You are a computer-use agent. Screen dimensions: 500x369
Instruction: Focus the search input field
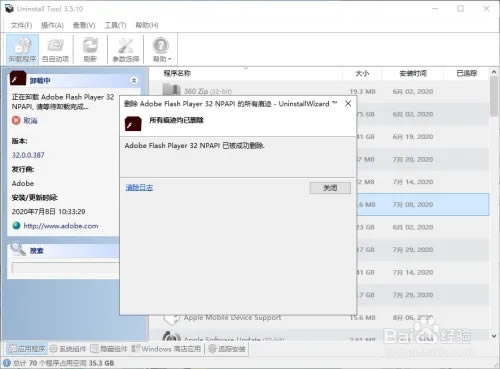65,268
